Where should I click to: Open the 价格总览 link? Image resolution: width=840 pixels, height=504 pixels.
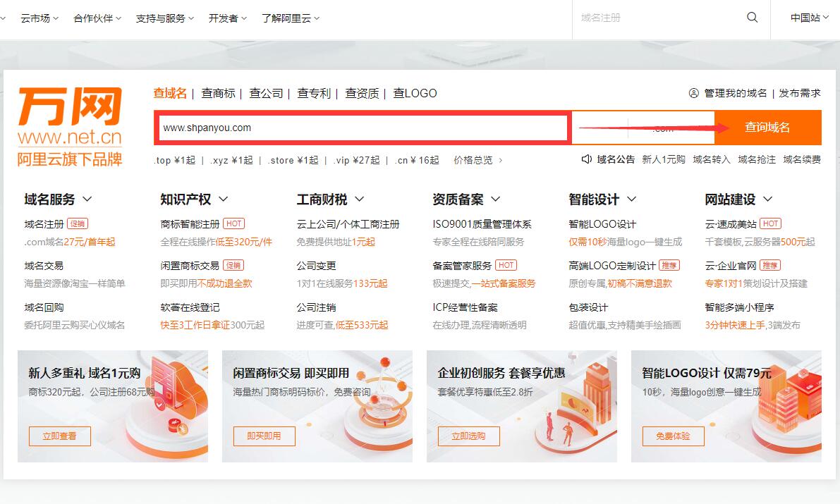(473, 160)
